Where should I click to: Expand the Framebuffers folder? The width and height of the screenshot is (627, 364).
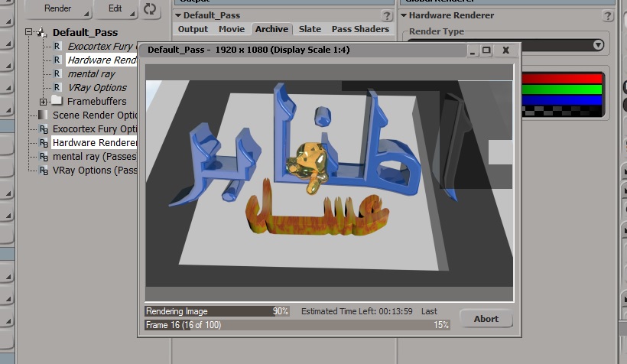click(43, 102)
